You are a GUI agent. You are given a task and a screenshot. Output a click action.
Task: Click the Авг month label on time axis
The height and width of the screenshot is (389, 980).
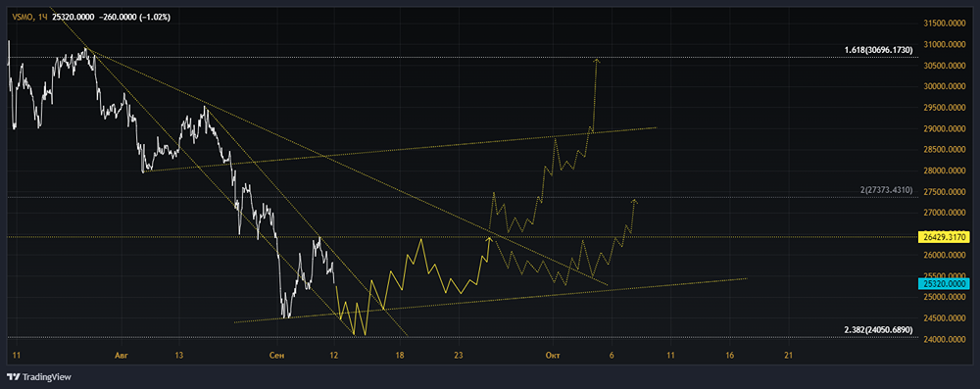(122, 356)
